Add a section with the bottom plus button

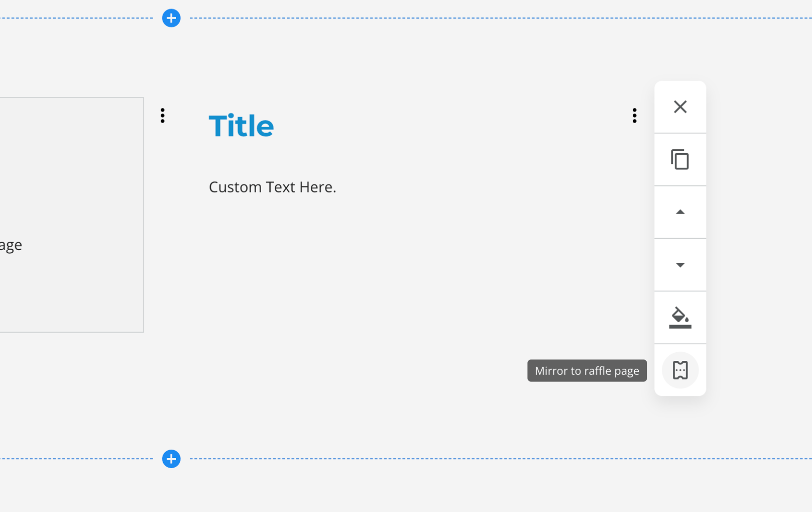click(171, 459)
